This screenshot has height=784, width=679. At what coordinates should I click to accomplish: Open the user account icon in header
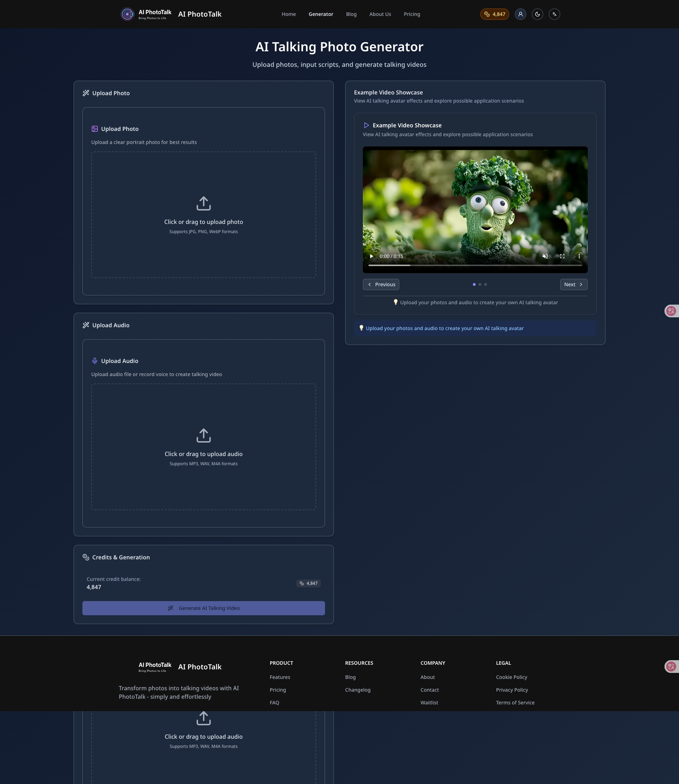tap(520, 14)
